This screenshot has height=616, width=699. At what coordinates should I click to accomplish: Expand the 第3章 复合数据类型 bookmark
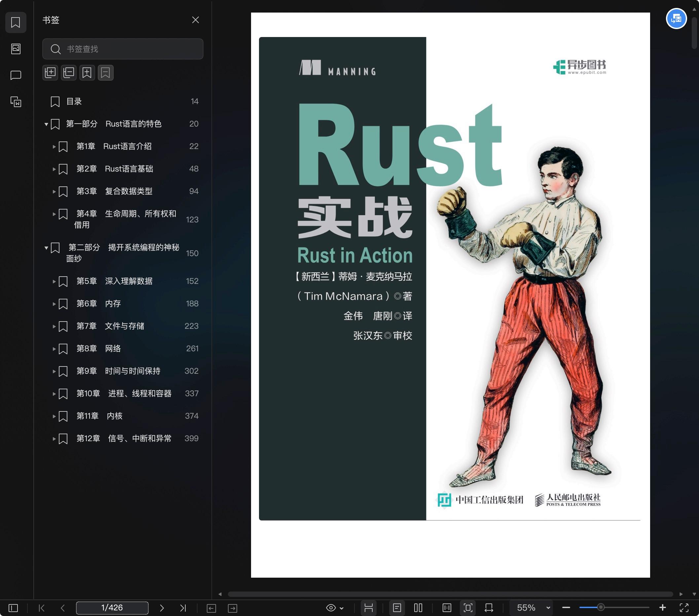tap(54, 192)
